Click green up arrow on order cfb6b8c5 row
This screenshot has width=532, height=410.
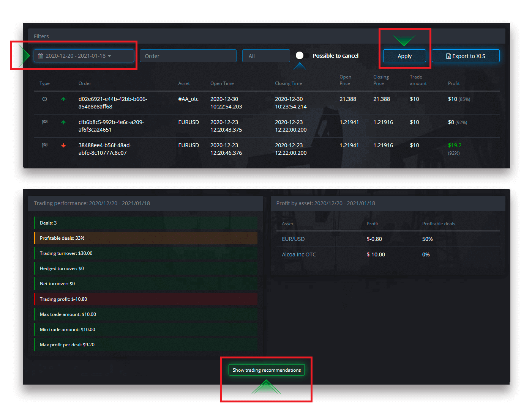(x=63, y=123)
